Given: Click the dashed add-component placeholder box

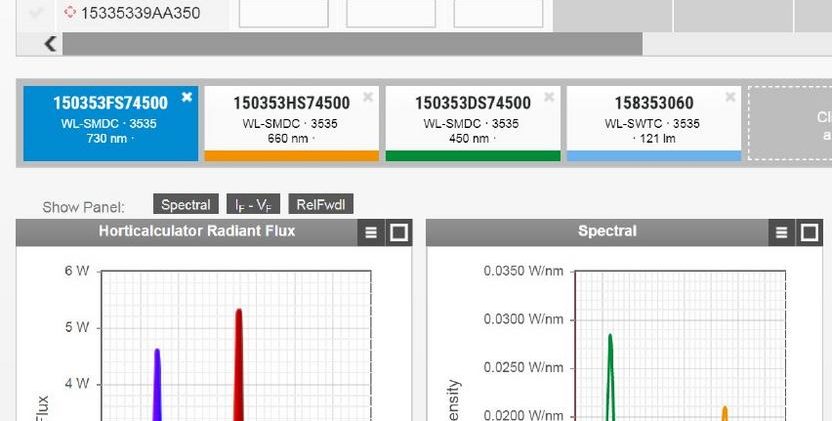Looking at the screenshot, I should (790, 124).
